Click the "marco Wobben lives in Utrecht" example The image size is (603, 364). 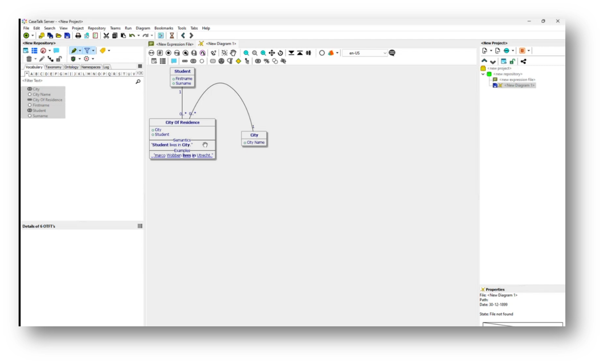pyautogui.click(x=183, y=155)
